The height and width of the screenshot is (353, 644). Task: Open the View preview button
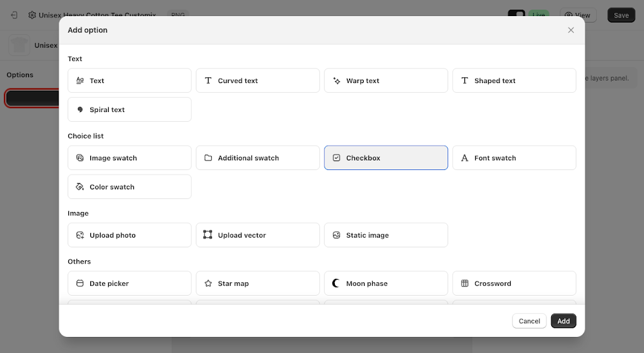(578, 15)
